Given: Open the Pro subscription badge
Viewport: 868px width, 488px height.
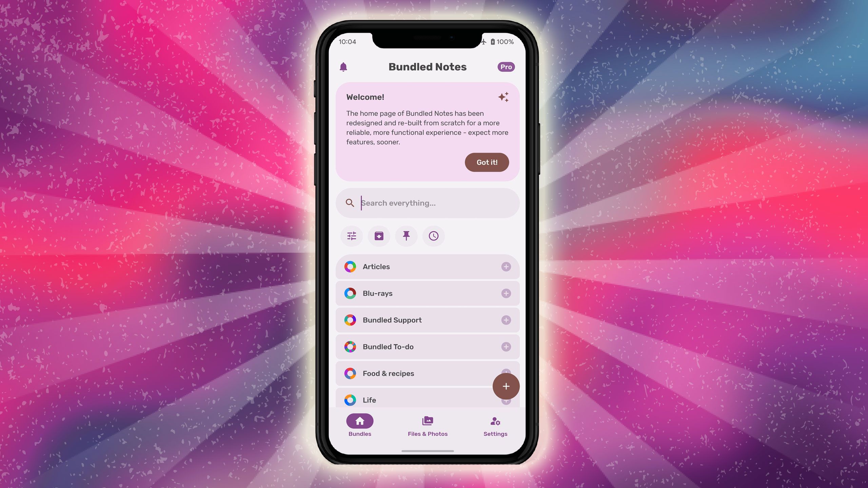Looking at the screenshot, I should pos(506,67).
